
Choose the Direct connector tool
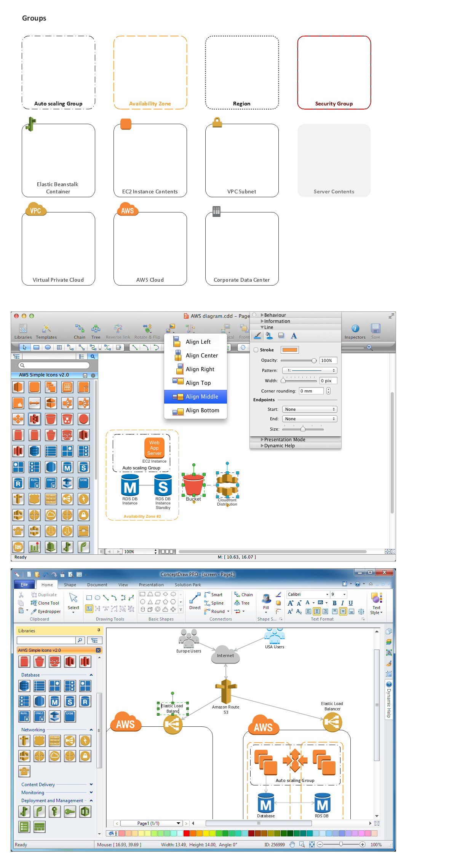(195, 602)
